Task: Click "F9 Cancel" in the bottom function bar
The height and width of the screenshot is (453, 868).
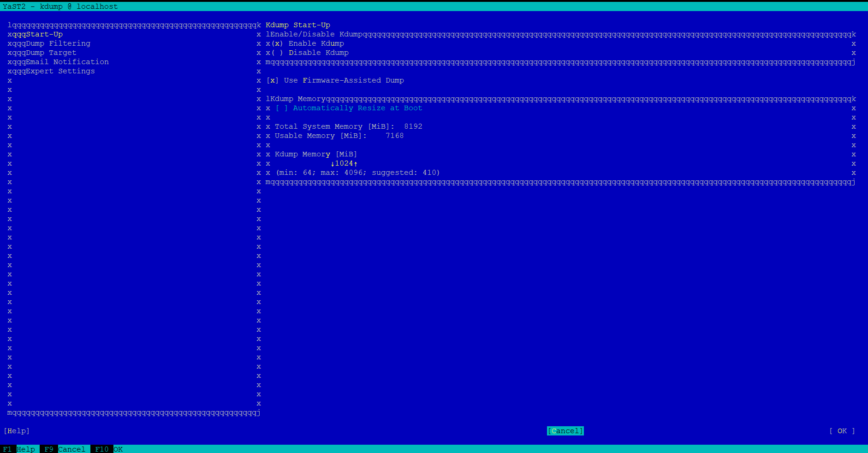Action: [64, 449]
